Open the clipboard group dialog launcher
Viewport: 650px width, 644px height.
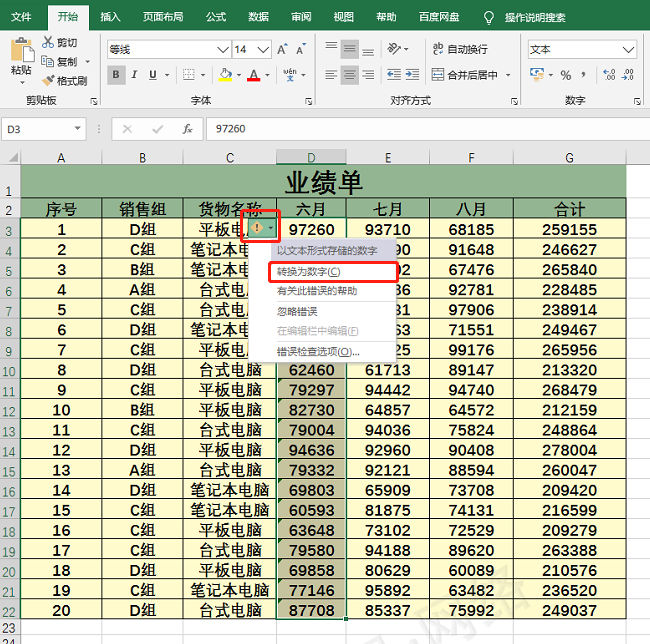coord(94,101)
